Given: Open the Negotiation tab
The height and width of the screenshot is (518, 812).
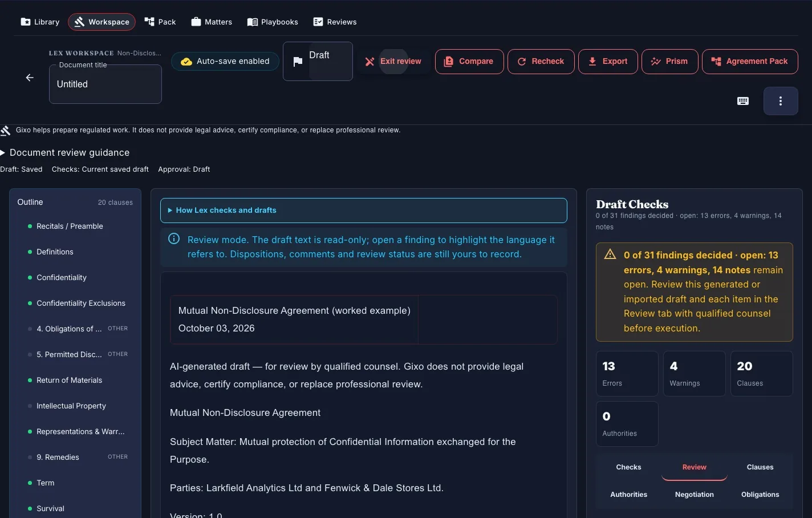Looking at the screenshot, I should pyautogui.click(x=695, y=495).
